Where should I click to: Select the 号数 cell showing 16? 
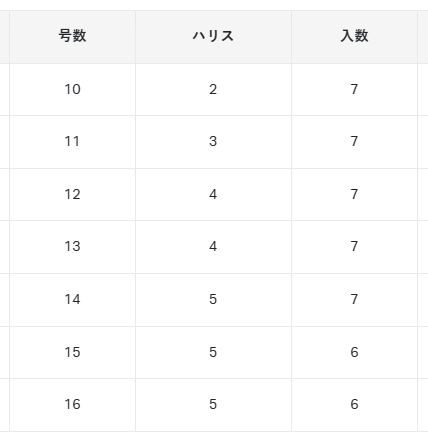72,405
